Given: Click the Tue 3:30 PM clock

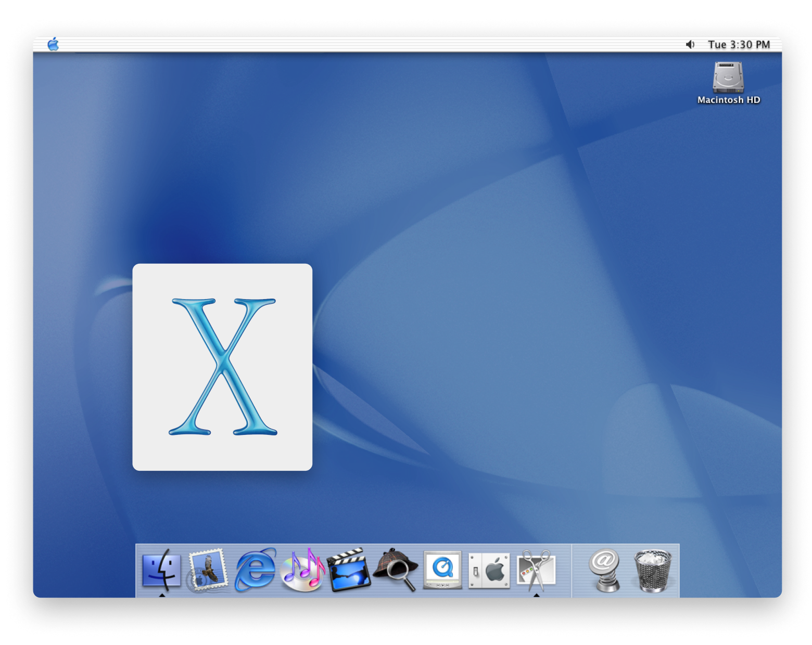Looking at the screenshot, I should tap(739, 45).
